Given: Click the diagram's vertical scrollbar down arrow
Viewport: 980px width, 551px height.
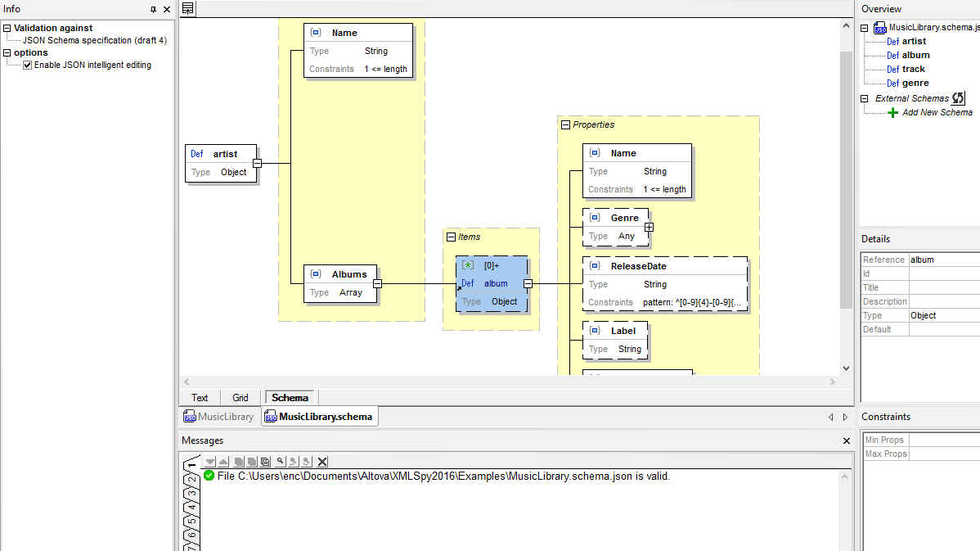Looking at the screenshot, I should point(846,369).
